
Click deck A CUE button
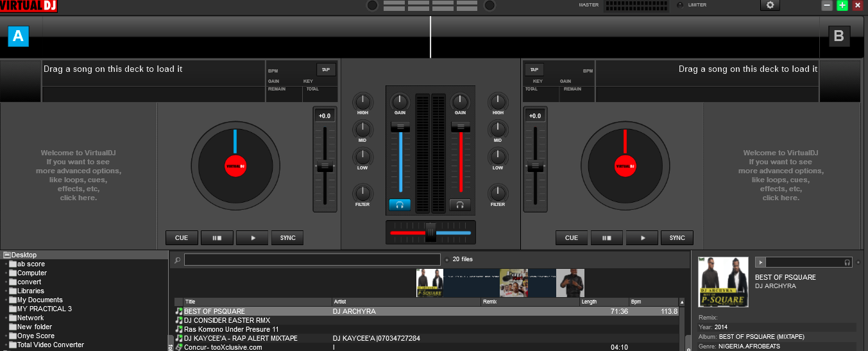click(x=182, y=238)
